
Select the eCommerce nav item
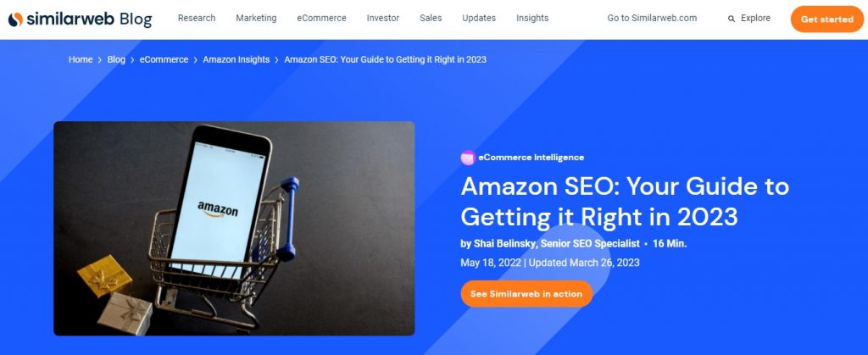(321, 18)
